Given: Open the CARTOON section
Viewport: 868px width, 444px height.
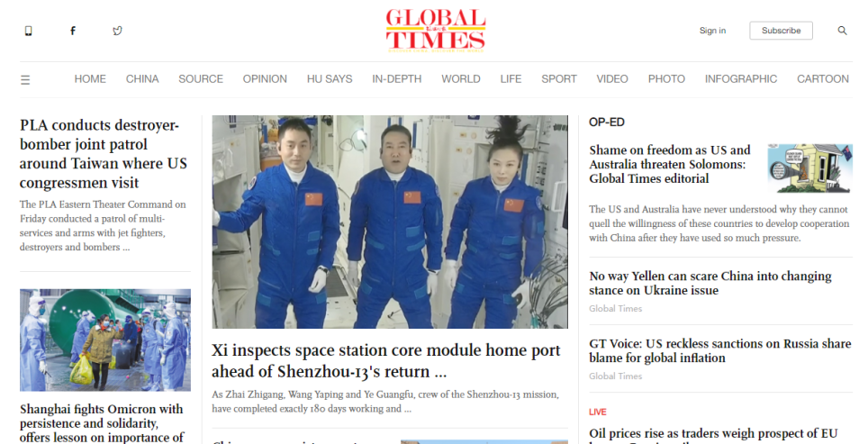Looking at the screenshot, I should point(823,79).
